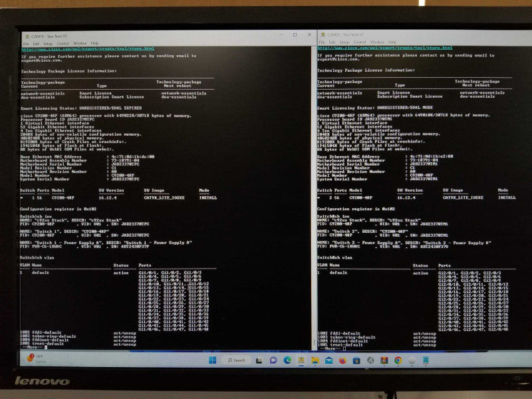This screenshot has width=532, height=399.
Task: Open Setup menu in right Tera Term window
Action: point(344,43)
